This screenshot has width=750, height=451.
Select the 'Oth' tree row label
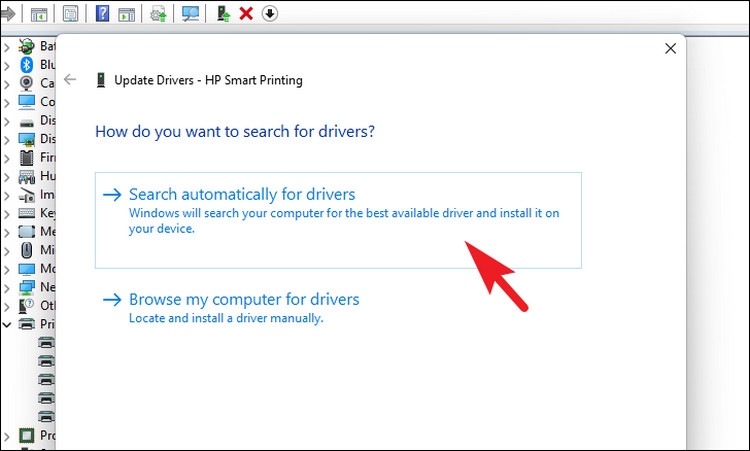click(48, 305)
